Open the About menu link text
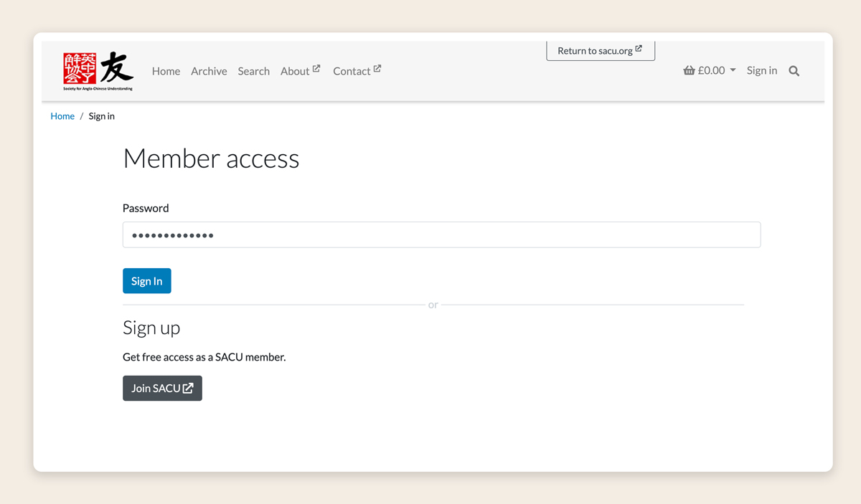The height and width of the screenshot is (504, 861). click(294, 71)
